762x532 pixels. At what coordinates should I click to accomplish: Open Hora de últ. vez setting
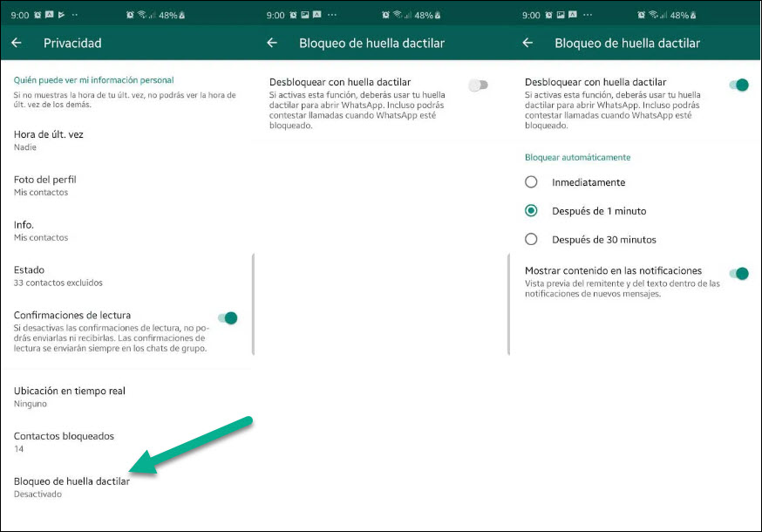(49, 140)
